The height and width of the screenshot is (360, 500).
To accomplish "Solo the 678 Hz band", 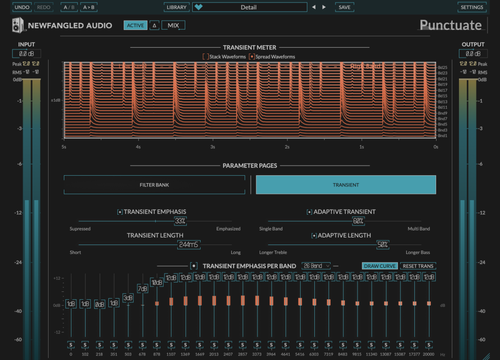I will point(142,345).
